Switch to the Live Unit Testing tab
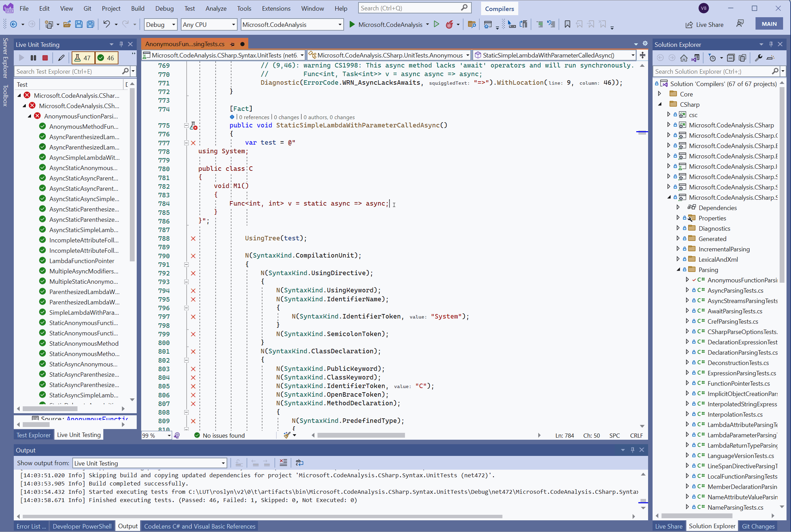The width and height of the screenshot is (791, 532). tap(79, 435)
